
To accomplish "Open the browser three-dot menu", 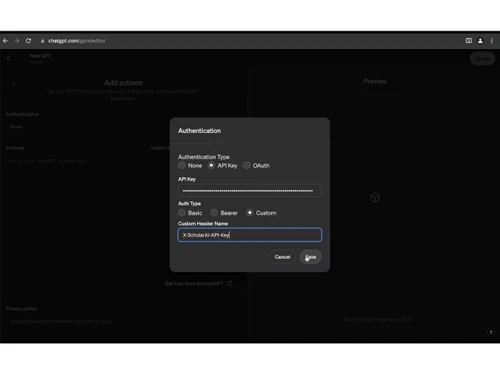I will (x=492, y=41).
